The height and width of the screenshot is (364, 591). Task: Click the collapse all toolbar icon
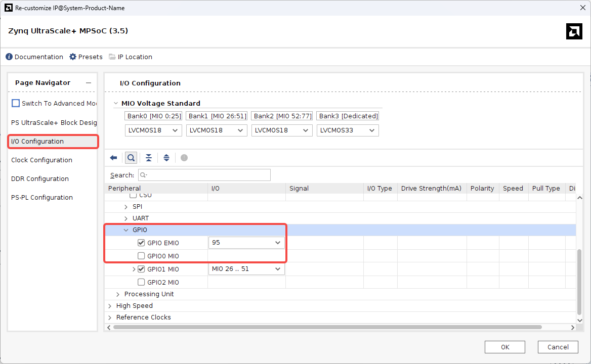click(x=149, y=158)
